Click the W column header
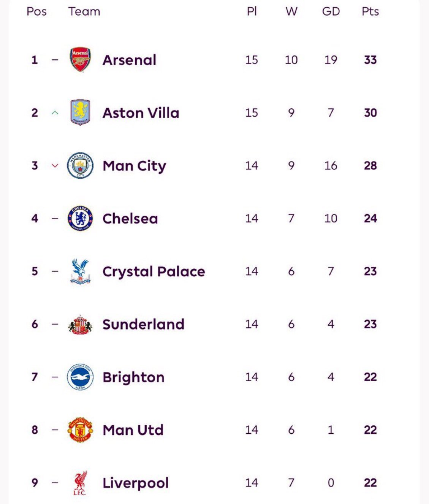Image resolution: width=429 pixels, height=504 pixels. (291, 11)
